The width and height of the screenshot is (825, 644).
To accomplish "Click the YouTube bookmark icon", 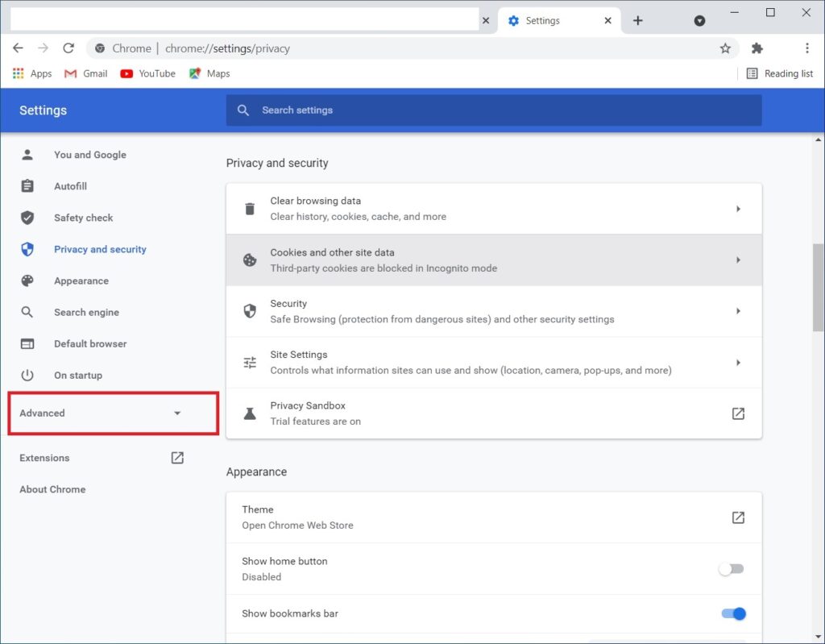I will click(x=126, y=73).
